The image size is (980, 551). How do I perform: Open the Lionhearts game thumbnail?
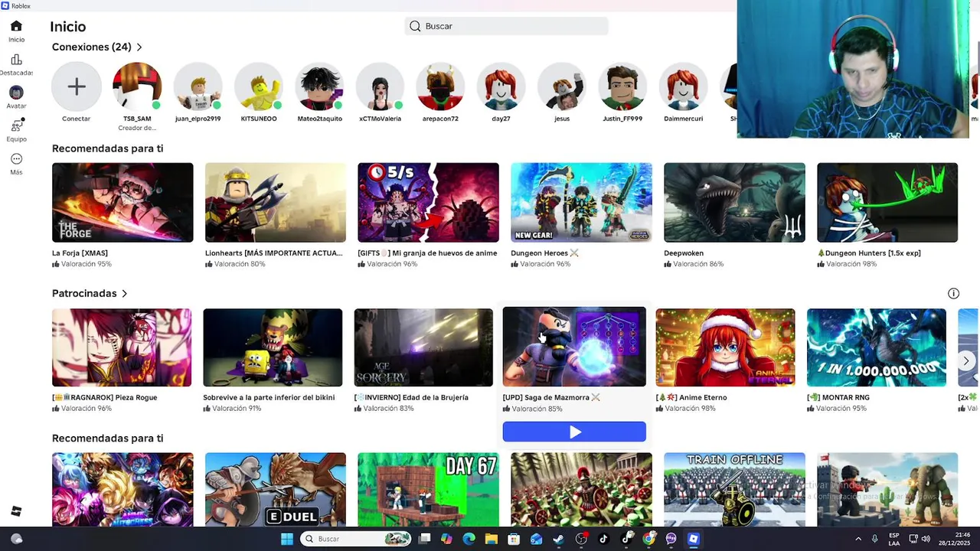click(276, 202)
